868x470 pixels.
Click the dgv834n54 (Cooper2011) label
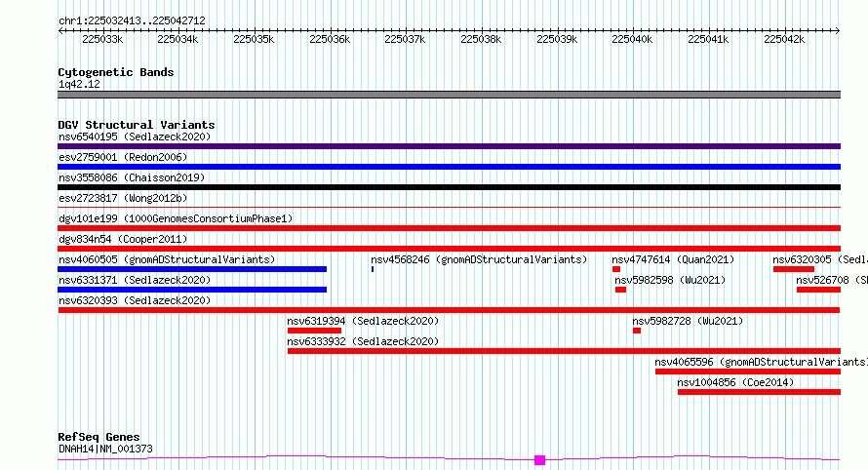[x=123, y=239]
